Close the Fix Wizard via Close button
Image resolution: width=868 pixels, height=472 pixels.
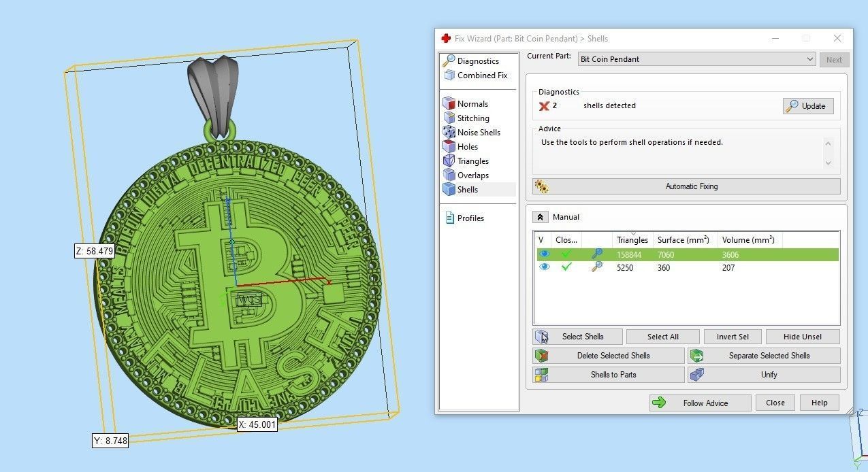click(x=775, y=403)
